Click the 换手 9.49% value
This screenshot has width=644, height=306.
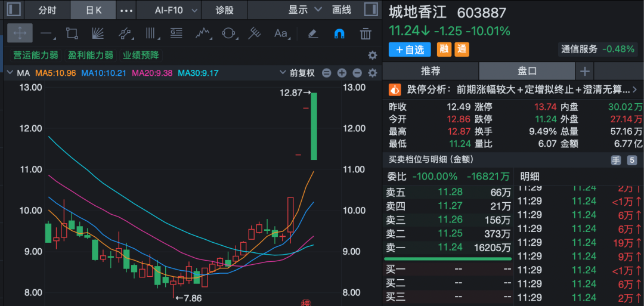click(543, 131)
